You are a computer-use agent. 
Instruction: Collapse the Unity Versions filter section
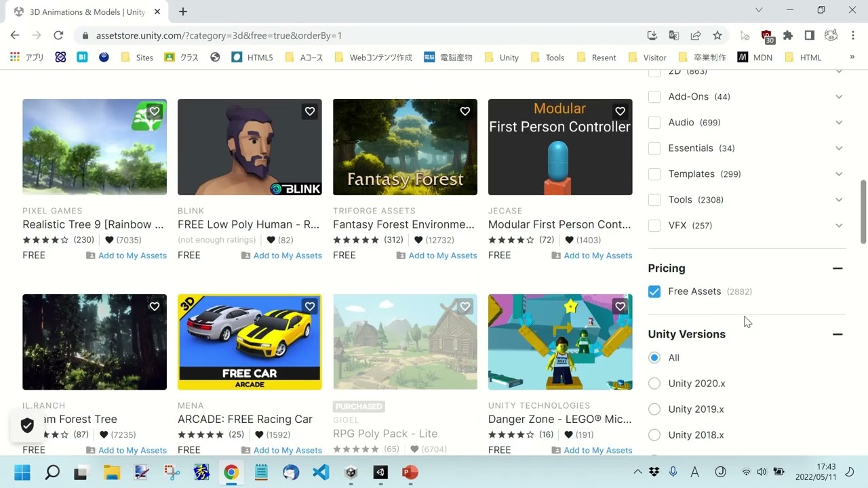click(x=837, y=334)
